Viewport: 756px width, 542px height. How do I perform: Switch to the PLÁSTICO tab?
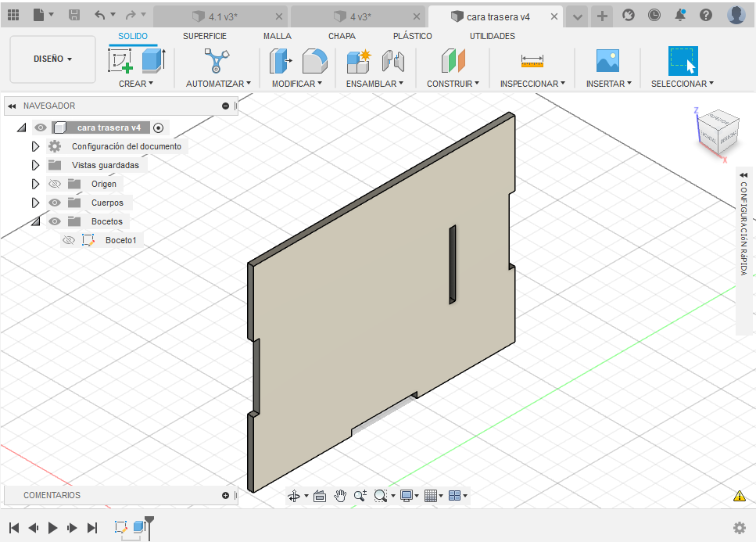coord(412,36)
